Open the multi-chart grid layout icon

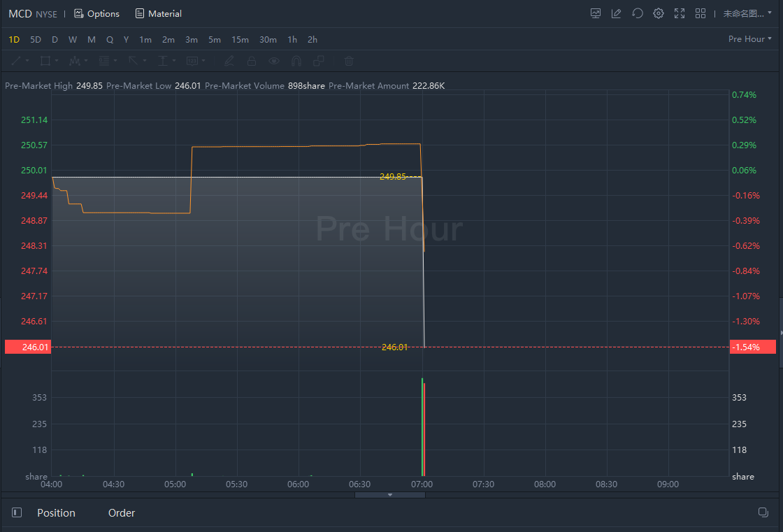click(700, 13)
